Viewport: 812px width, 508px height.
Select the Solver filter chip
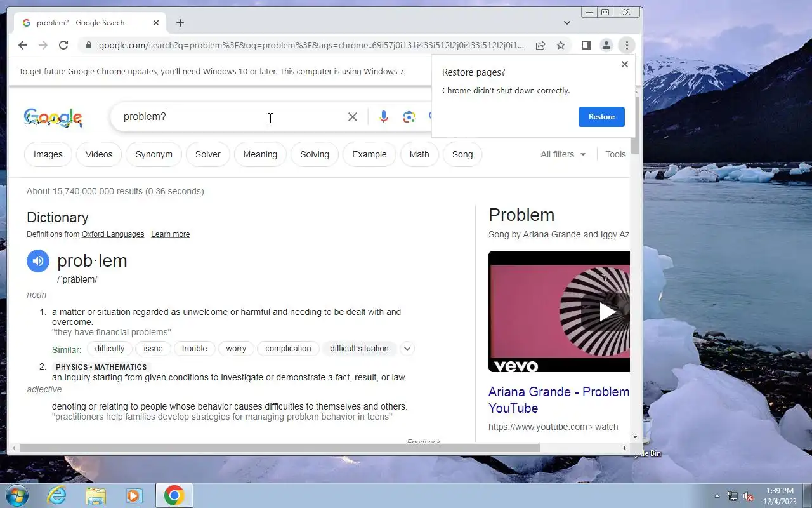tap(208, 154)
